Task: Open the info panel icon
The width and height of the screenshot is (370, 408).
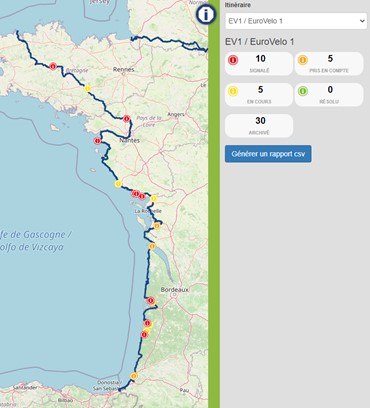Action: (x=206, y=15)
